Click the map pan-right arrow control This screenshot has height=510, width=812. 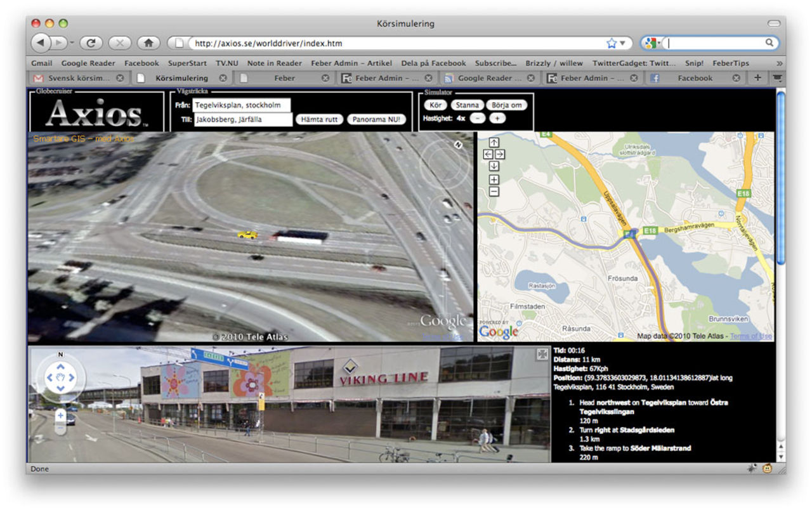500,154
